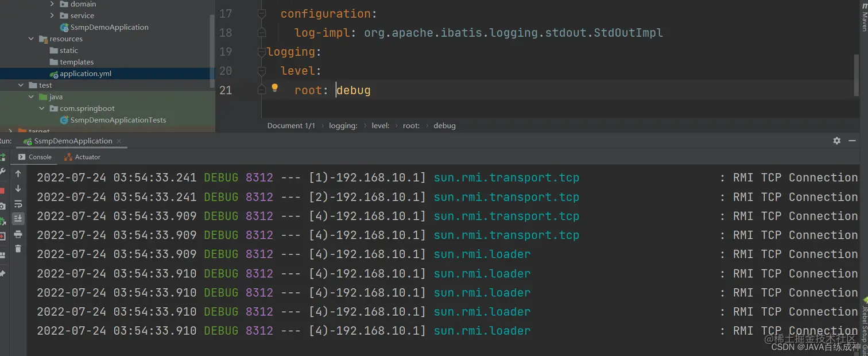Click the first 'sun.rmi.transport.tcp' logger entry
This screenshot has width=868, height=356.
coord(506,177)
